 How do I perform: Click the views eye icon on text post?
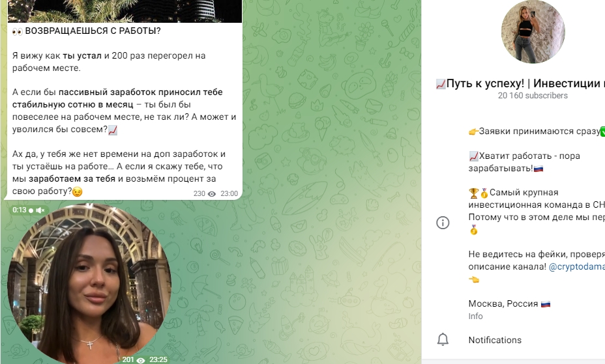(x=212, y=194)
